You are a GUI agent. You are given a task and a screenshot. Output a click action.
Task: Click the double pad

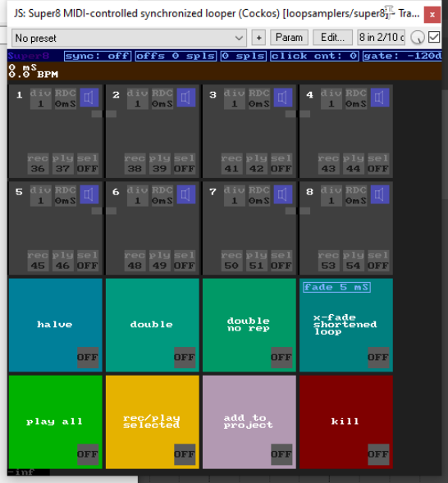(153, 325)
